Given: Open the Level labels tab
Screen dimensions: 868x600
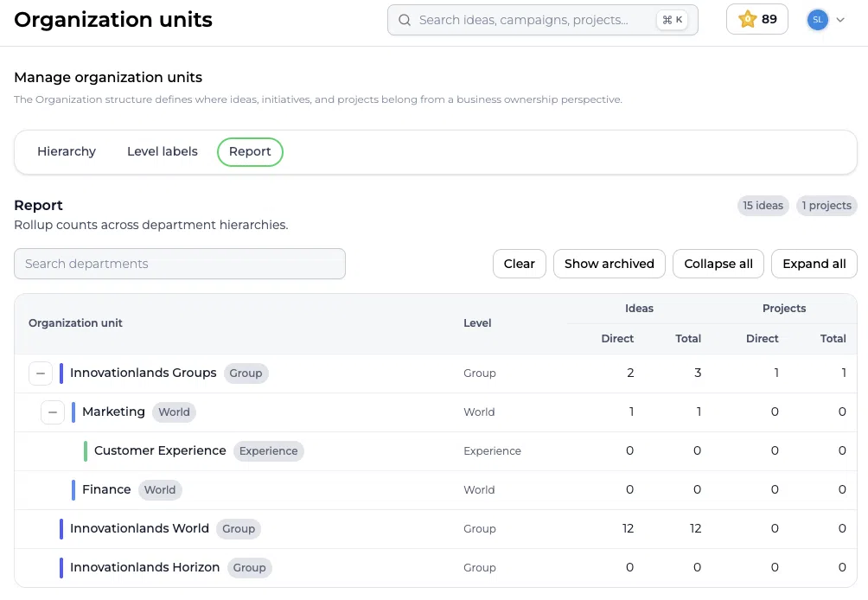Looking at the screenshot, I should point(163,151).
